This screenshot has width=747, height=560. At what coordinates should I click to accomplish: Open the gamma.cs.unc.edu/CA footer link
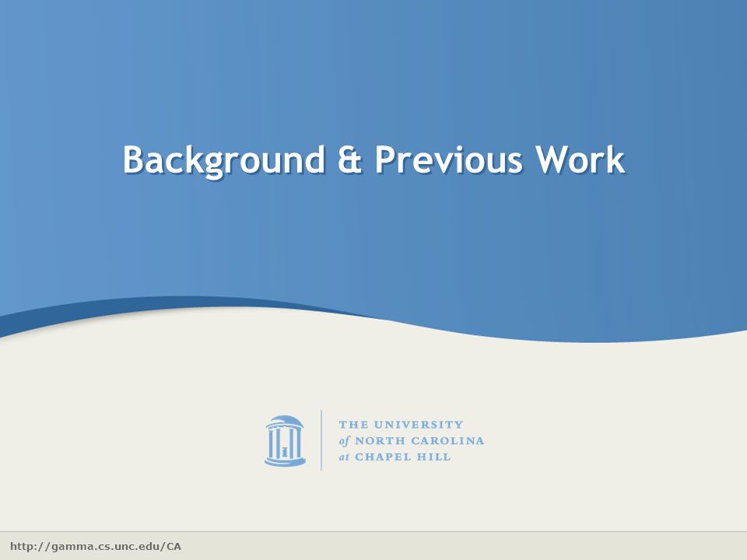[96, 546]
